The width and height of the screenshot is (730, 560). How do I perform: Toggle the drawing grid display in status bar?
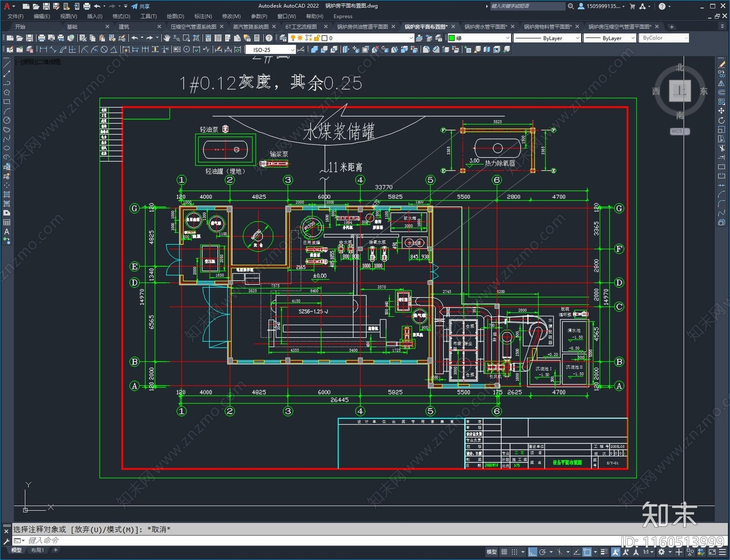tap(504, 552)
